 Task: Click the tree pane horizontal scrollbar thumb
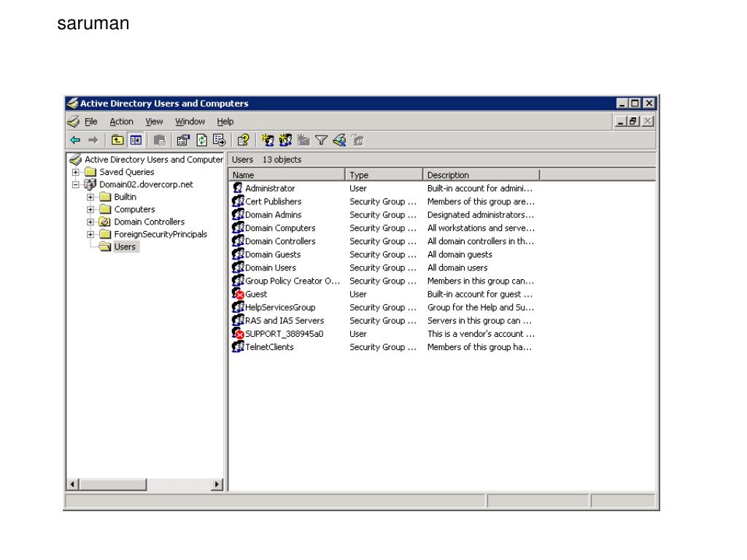pos(112,484)
